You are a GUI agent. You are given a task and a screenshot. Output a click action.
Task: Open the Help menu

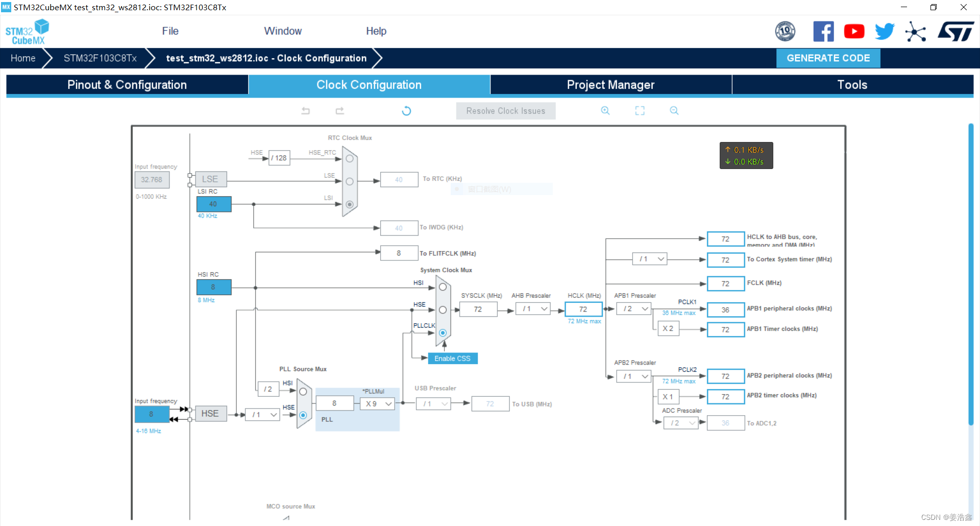click(376, 31)
